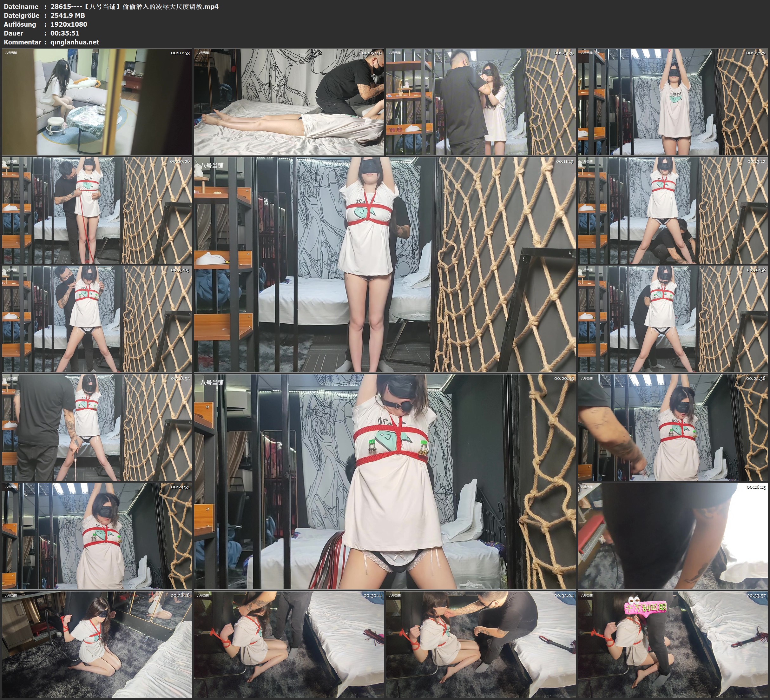
Task: Click the large frame at 00:20:45
Action: pyautogui.click(x=385, y=481)
